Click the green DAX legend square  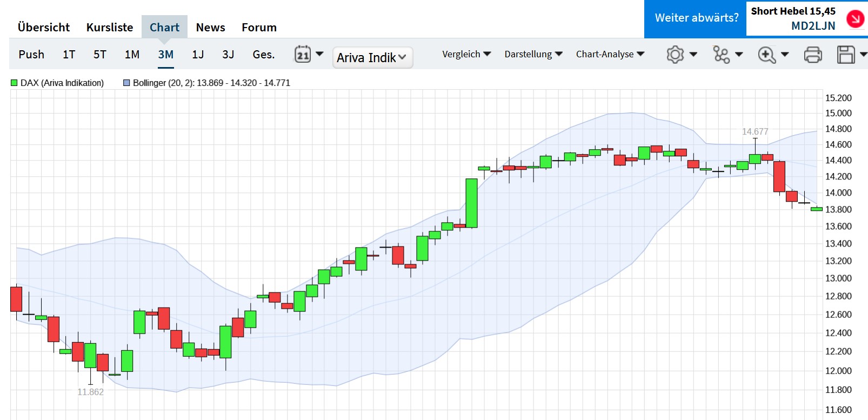(14, 83)
